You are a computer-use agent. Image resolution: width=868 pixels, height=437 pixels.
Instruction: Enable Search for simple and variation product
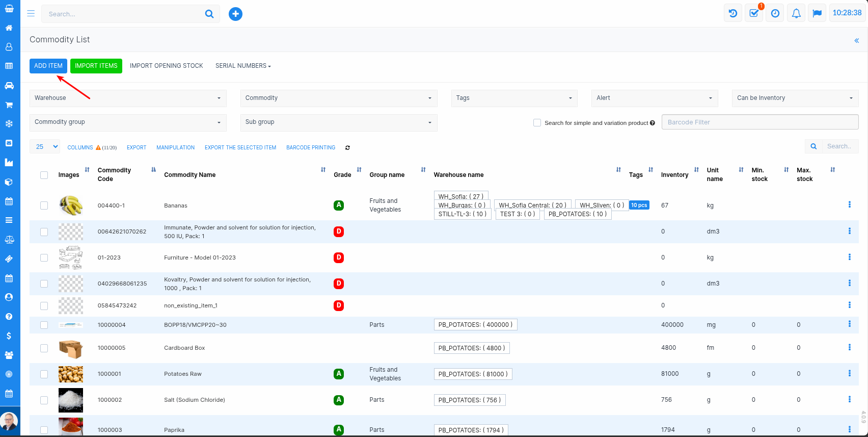tap(537, 123)
